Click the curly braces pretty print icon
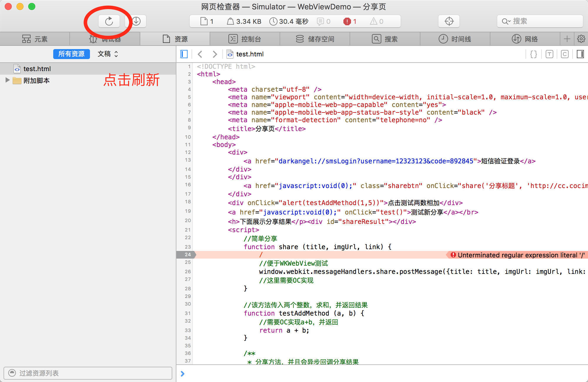This screenshot has height=382, width=588. [533, 54]
